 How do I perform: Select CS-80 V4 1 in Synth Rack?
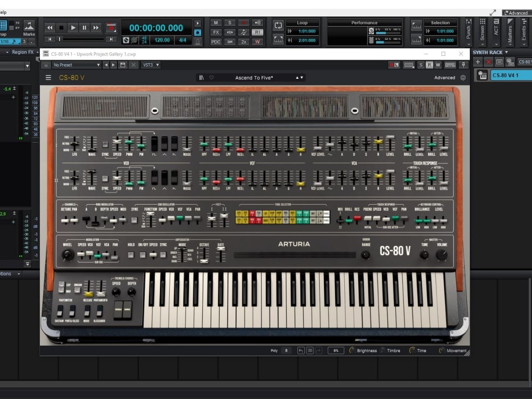click(511, 76)
